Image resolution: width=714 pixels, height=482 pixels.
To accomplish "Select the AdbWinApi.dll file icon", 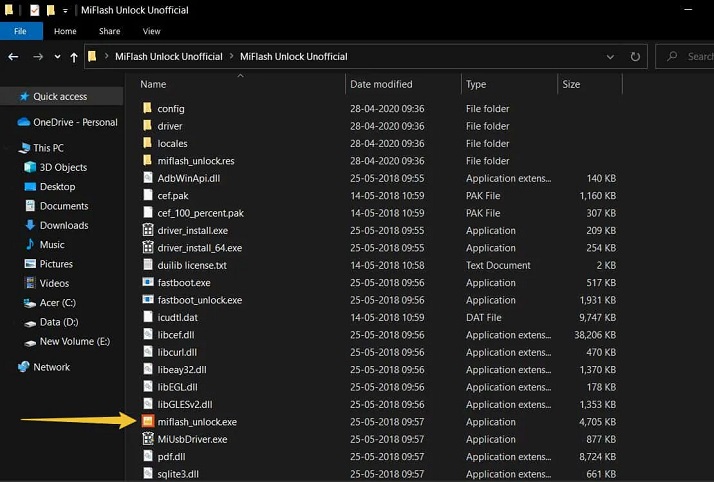I will (x=148, y=178).
